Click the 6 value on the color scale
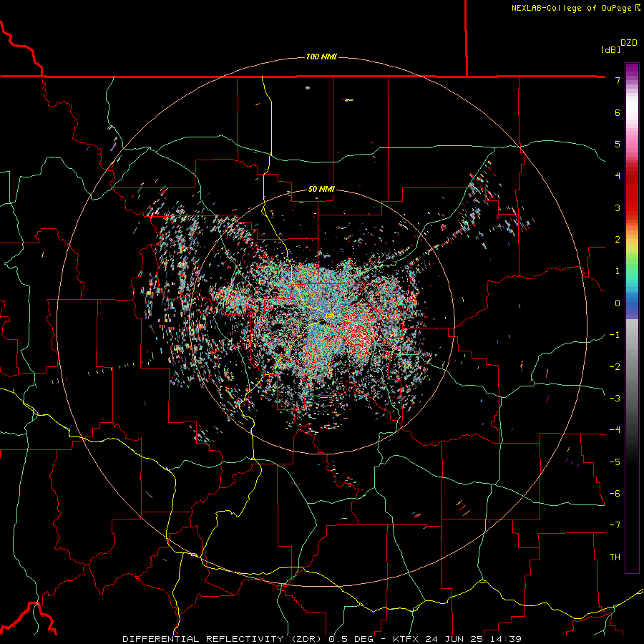The height and width of the screenshot is (644, 644). [x=618, y=112]
